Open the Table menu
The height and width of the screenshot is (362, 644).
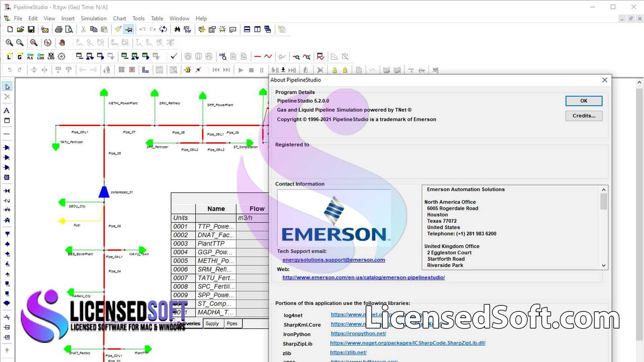coord(157,19)
